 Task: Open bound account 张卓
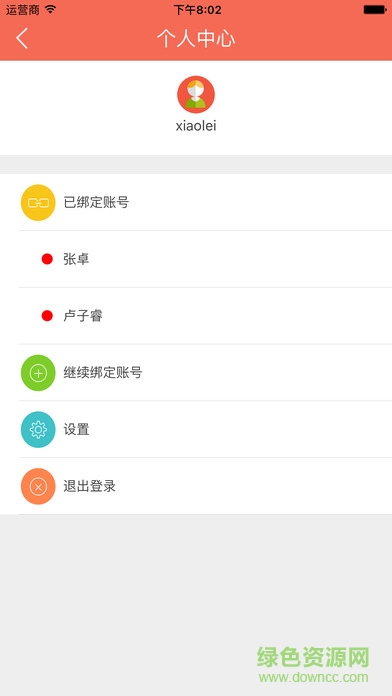[x=205, y=259]
